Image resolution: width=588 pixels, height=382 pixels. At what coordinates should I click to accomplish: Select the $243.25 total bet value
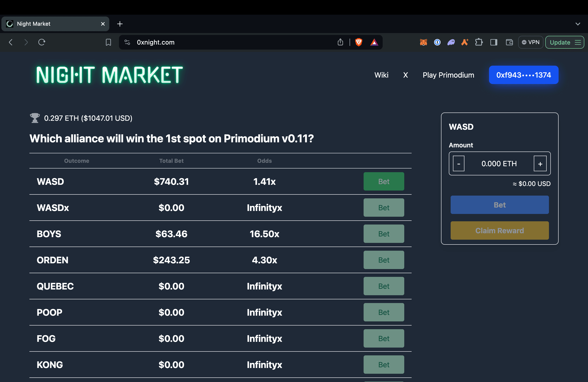coord(171,260)
